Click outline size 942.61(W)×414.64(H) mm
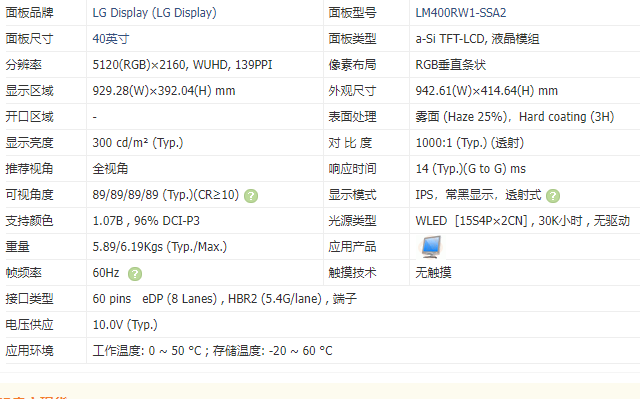Viewport: 640px width, 399px height. [x=487, y=91]
